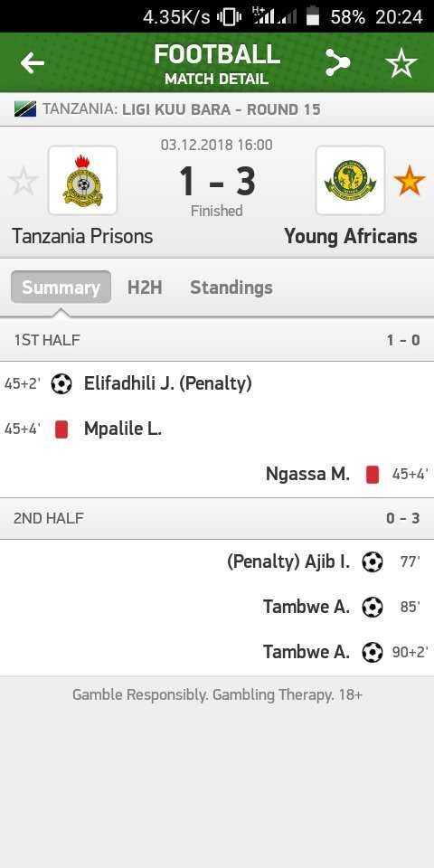The width and height of the screenshot is (434, 868).
Task: Open the Gamble Responsibly notice
Action: pos(217,694)
